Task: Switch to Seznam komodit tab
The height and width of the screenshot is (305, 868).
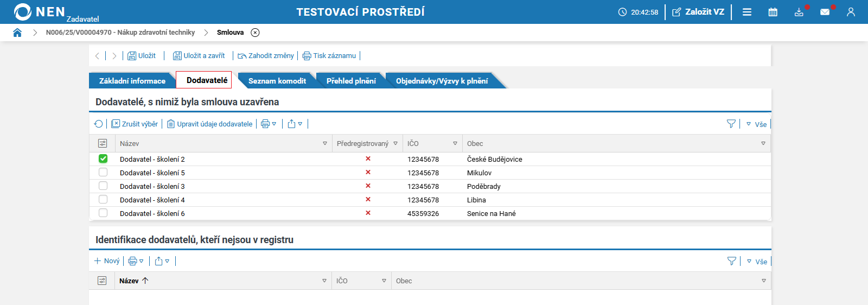Action: click(277, 81)
